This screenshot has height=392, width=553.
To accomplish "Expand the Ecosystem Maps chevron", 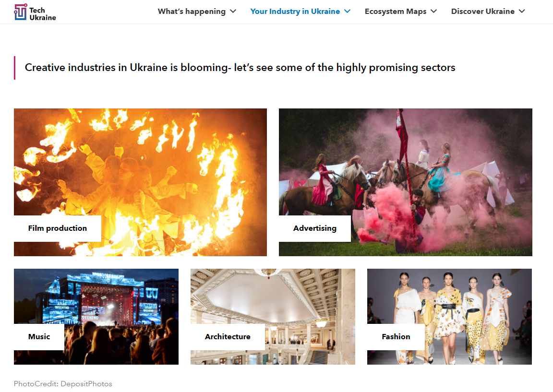I will 434,12.
